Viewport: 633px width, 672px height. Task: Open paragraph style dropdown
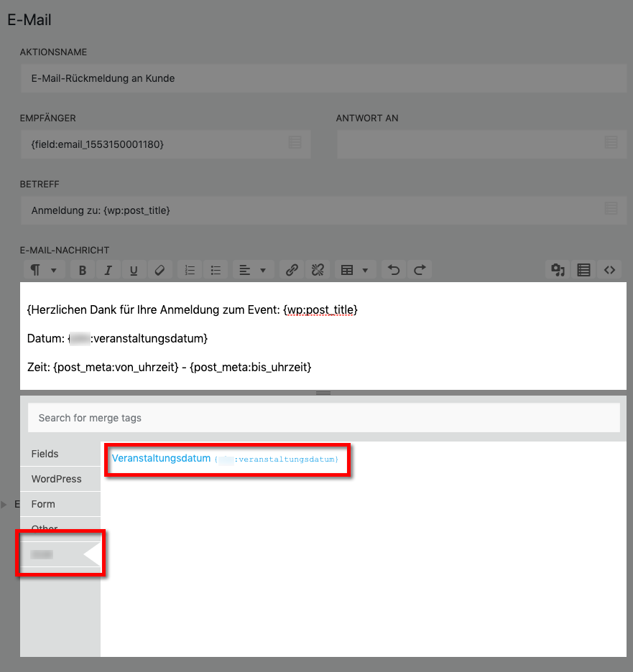(44, 270)
